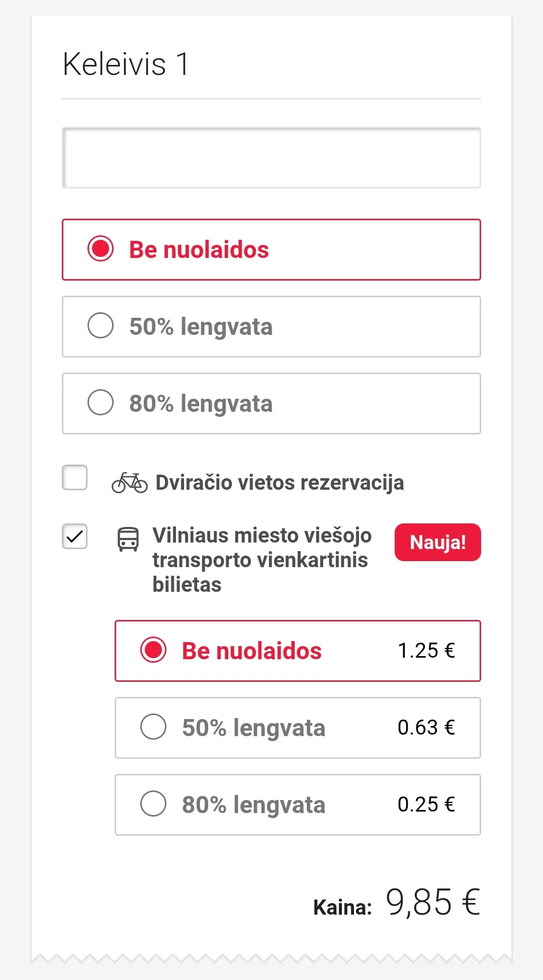Click the red Nauja! badge
The width and height of the screenshot is (543, 980).
[437, 542]
